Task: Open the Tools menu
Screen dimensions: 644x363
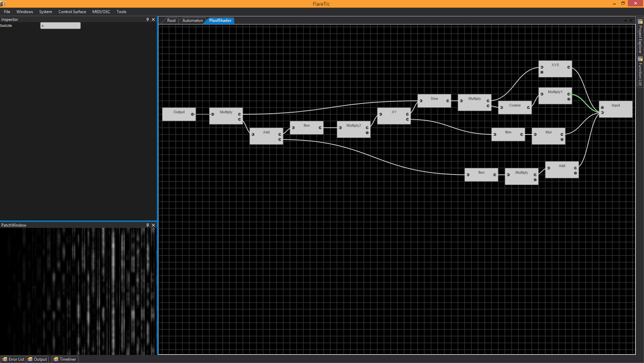Action: click(122, 12)
